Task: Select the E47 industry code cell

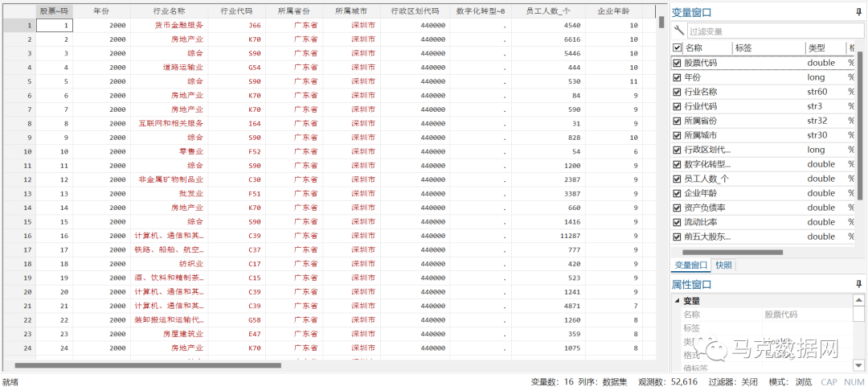Action: click(x=236, y=335)
